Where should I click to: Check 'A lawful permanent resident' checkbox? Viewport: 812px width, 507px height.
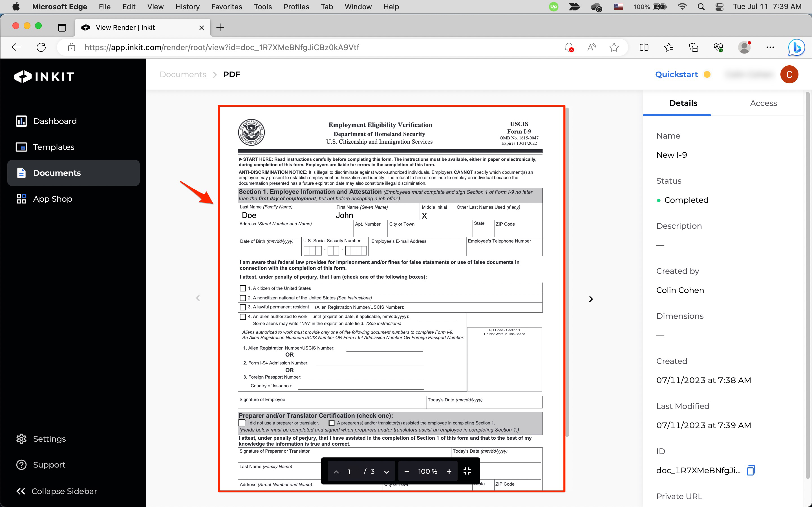coord(243,307)
